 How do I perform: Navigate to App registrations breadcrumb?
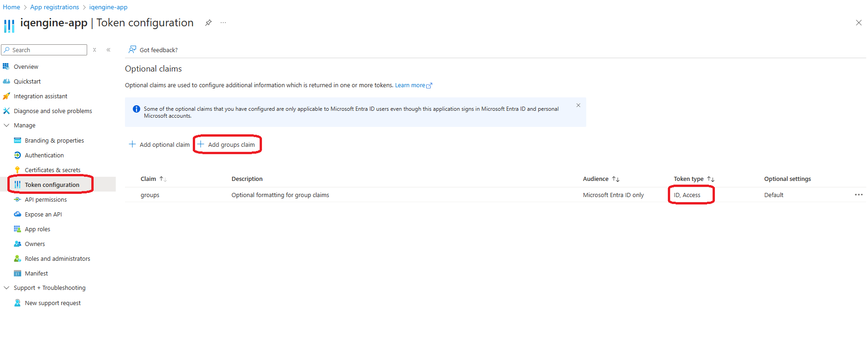tap(54, 7)
